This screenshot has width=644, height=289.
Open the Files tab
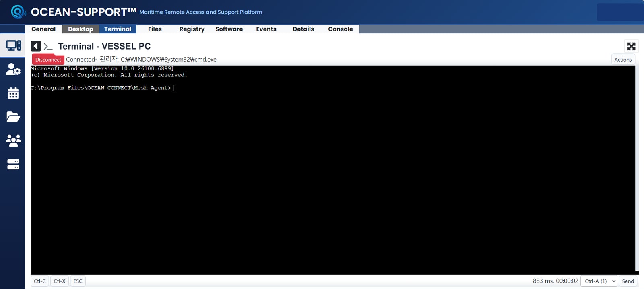coord(155,29)
